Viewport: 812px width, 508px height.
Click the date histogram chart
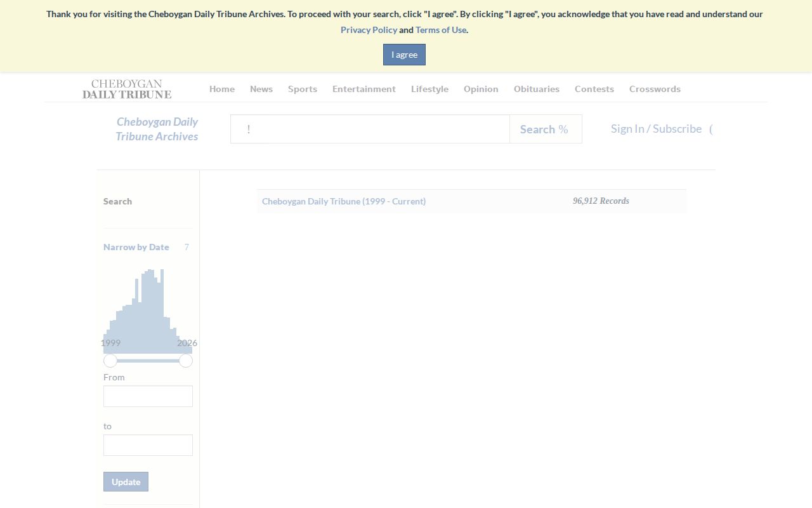[x=148, y=311]
